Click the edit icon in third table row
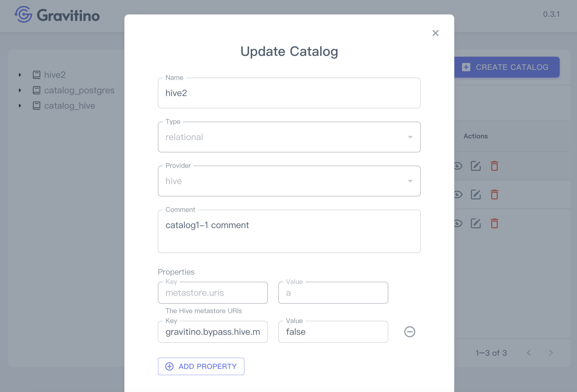The height and width of the screenshot is (392, 577). click(476, 223)
